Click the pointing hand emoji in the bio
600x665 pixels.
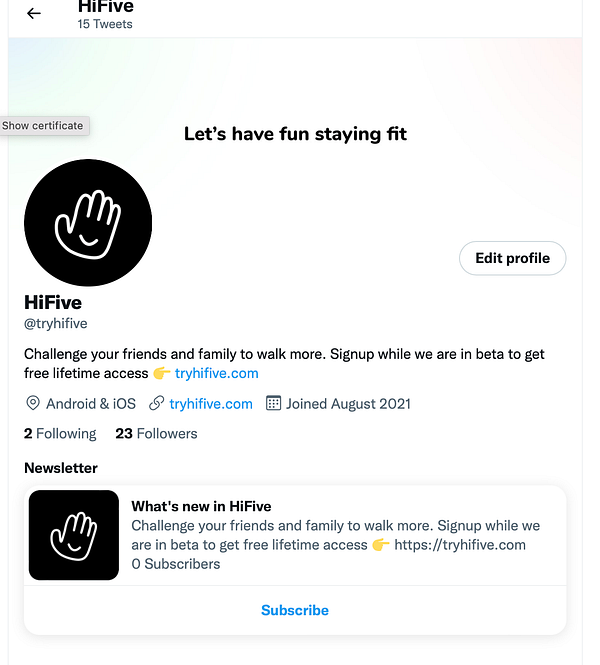162,373
